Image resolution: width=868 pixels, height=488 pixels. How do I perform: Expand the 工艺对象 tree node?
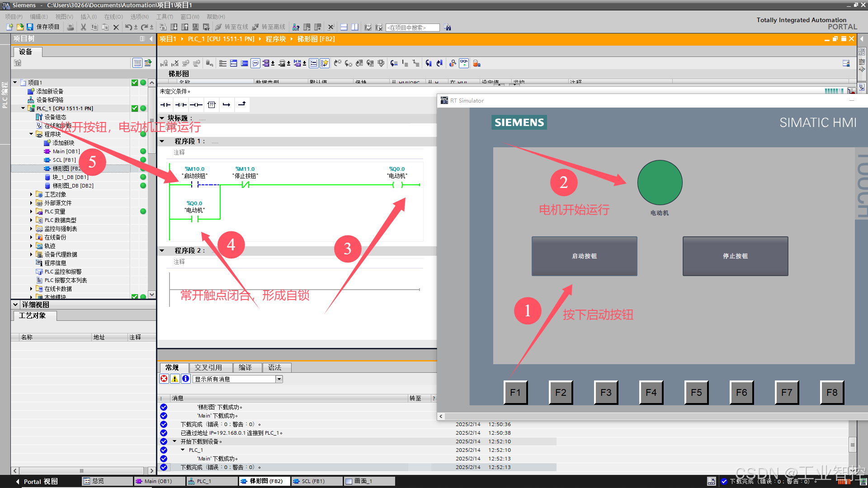tap(31, 194)
